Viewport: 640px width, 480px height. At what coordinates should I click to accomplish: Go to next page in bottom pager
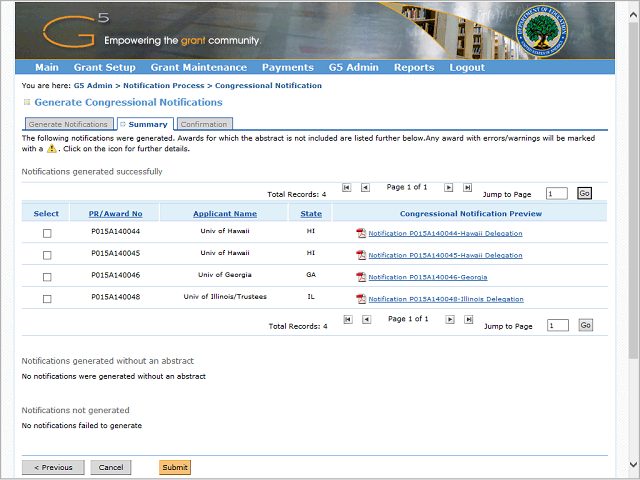point(450,319)
